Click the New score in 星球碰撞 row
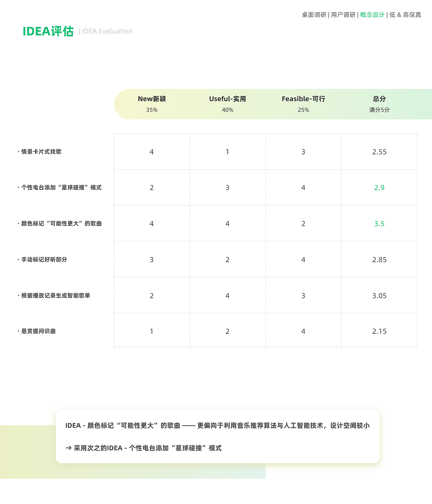 coord(152,188)
